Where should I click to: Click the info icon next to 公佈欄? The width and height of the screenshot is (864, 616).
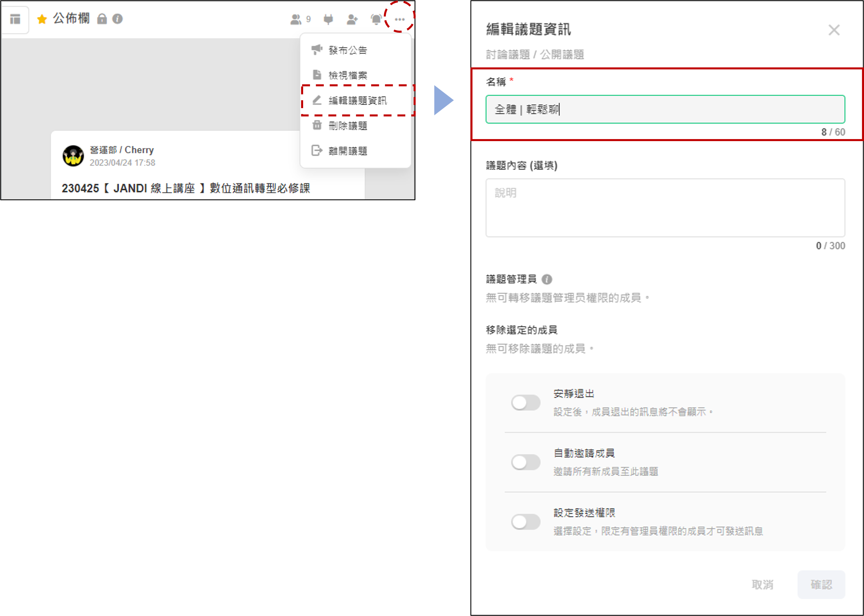tap(117, 19)
